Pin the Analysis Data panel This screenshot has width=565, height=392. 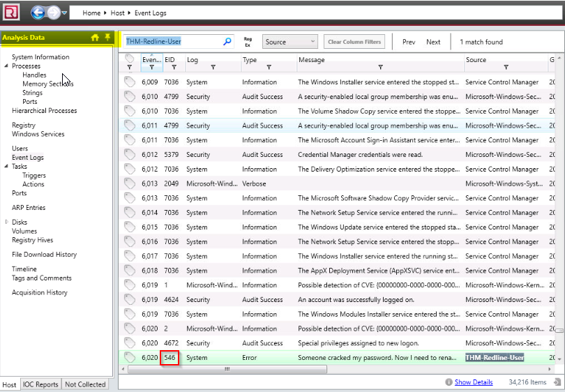[107, 37]
